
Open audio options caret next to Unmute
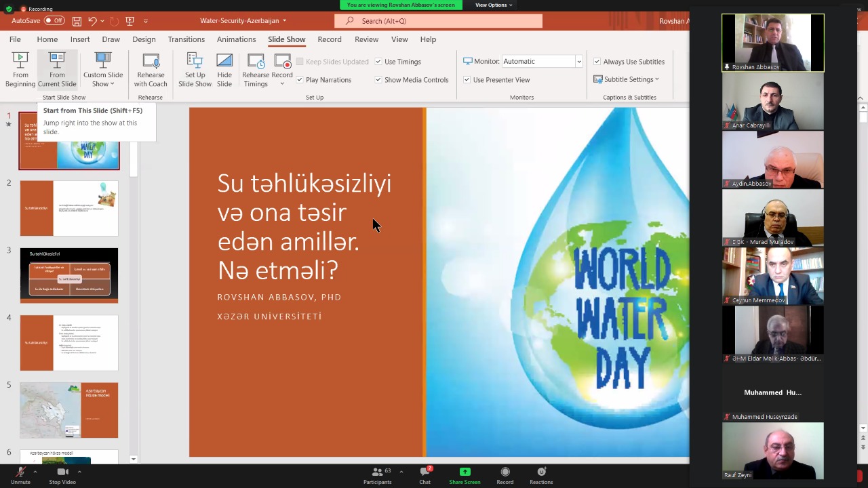(35, 471)
